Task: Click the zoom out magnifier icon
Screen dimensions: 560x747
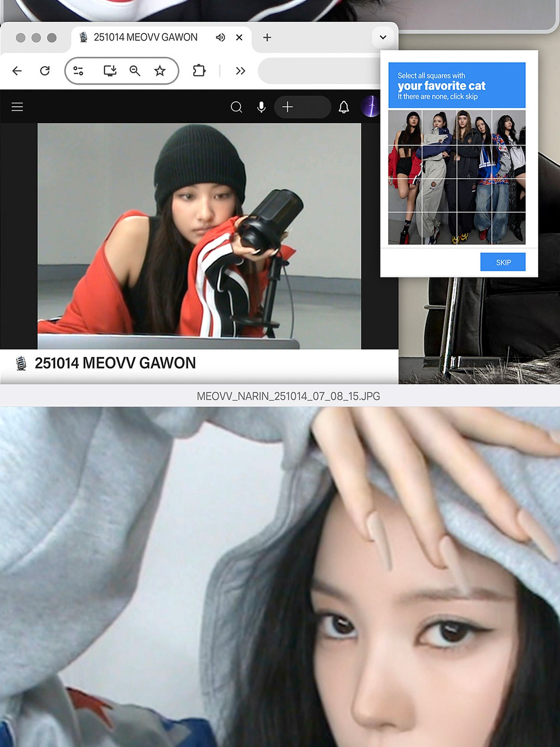Action: click(135, 71)
